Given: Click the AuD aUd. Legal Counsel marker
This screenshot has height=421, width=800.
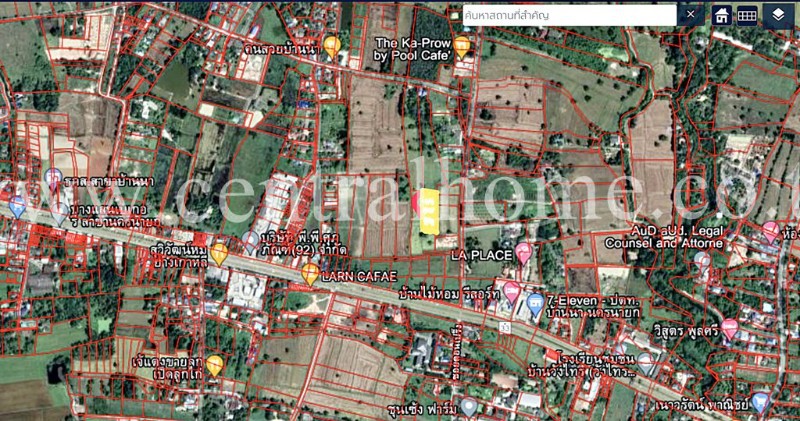Looking at the screenshot, I should (x=699, y=259).
